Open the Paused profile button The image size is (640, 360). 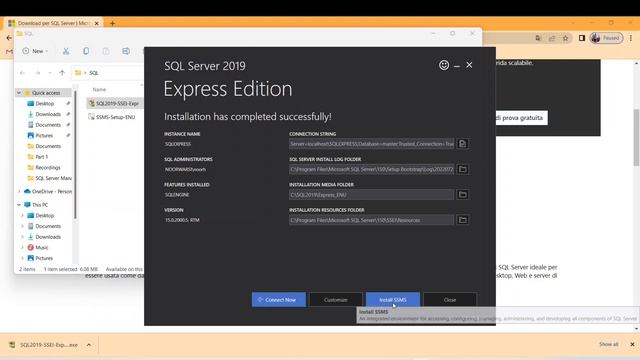pyautogui.click(x=606, y=38)
